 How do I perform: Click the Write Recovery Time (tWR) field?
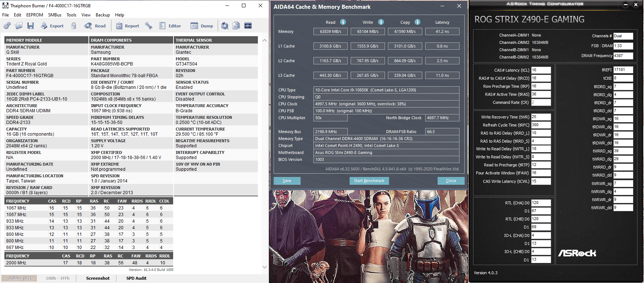541,117
